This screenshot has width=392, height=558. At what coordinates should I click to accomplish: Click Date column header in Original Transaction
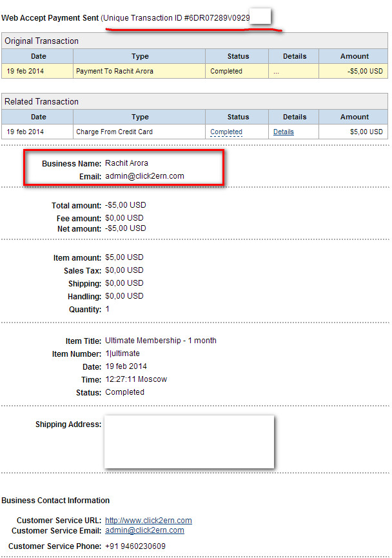[x=38, y=56]
